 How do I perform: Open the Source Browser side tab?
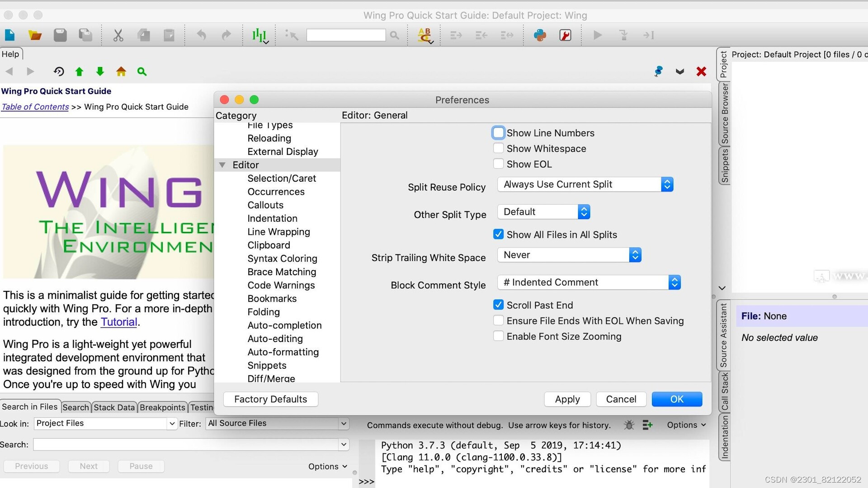click(x=724, y=114)
